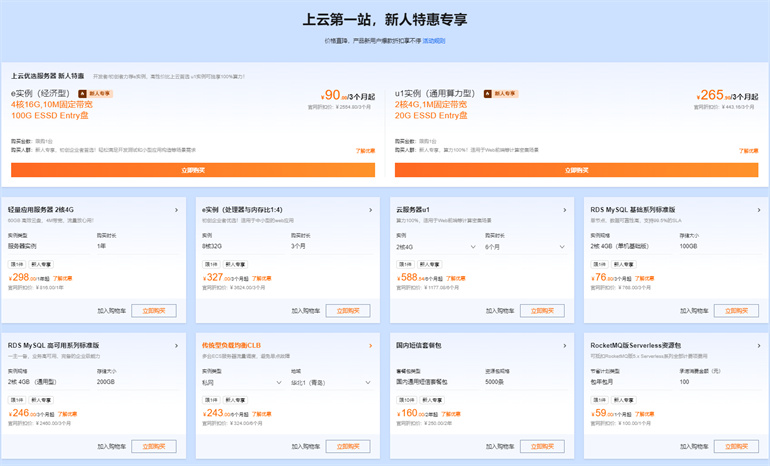770x466 pixels.
Task: Open arrow on RocketMQ版Serverless资源包 card
Action: (x=759, y=346)
